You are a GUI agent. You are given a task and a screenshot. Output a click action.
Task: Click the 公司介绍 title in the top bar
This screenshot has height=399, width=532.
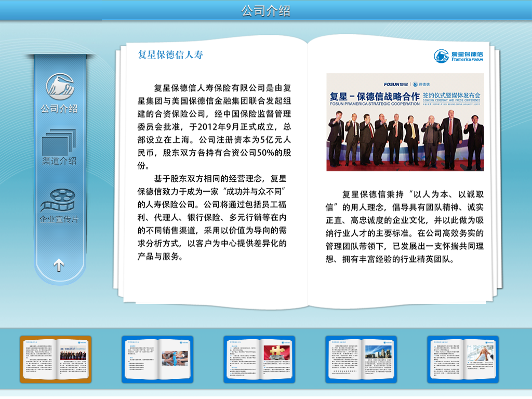point(265,11)
